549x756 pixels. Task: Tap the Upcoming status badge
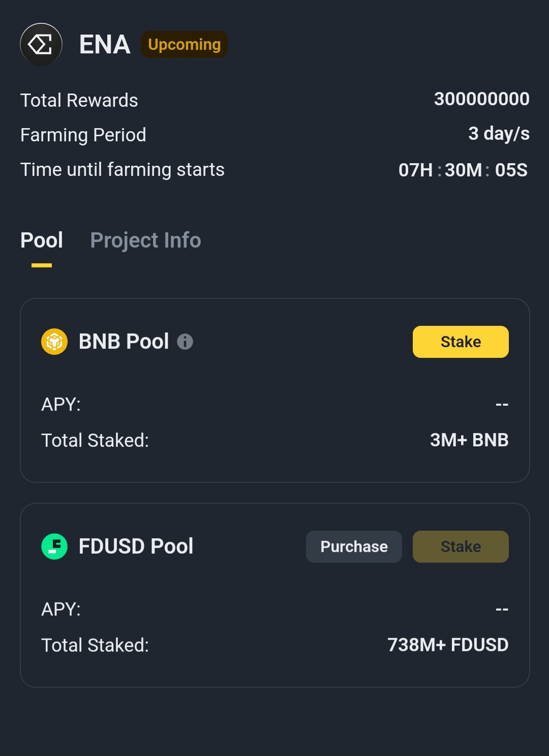click(x=184, y=45)
